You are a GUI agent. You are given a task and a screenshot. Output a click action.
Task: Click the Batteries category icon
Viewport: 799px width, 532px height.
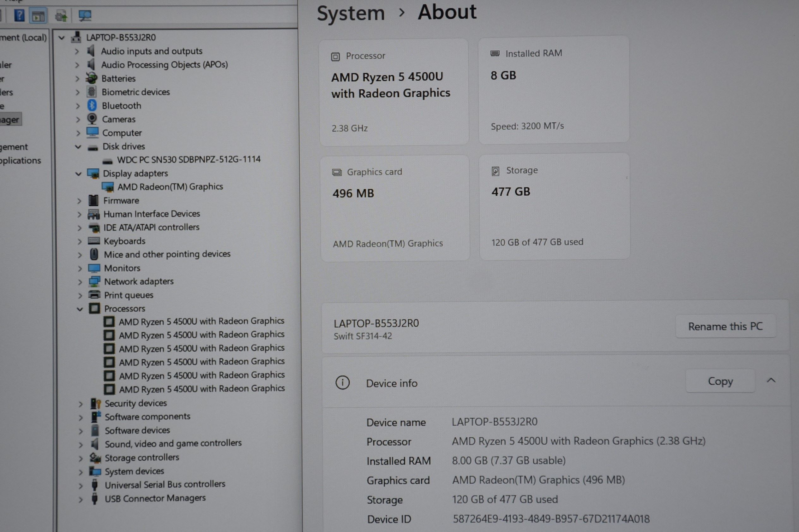pos(91,78)
